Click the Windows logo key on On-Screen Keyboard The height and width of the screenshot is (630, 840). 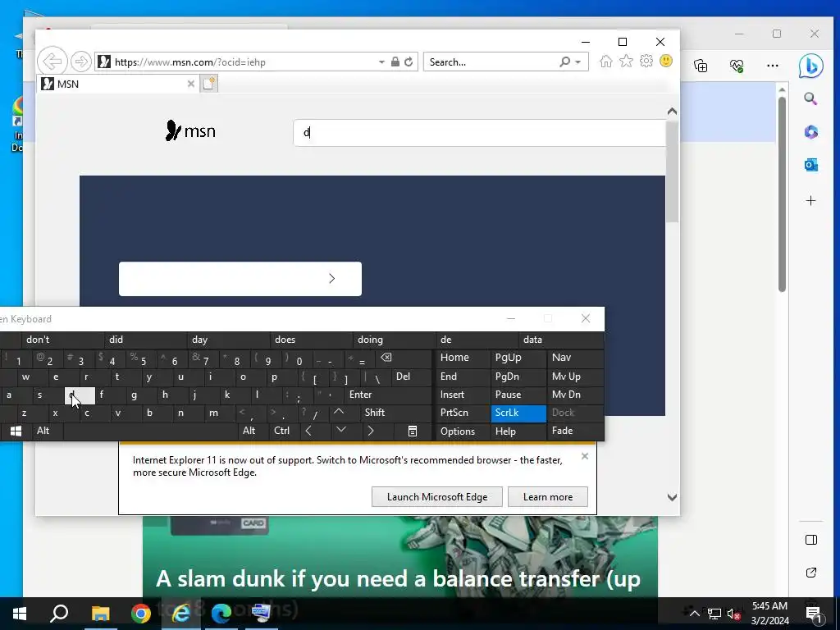point(16,431)
